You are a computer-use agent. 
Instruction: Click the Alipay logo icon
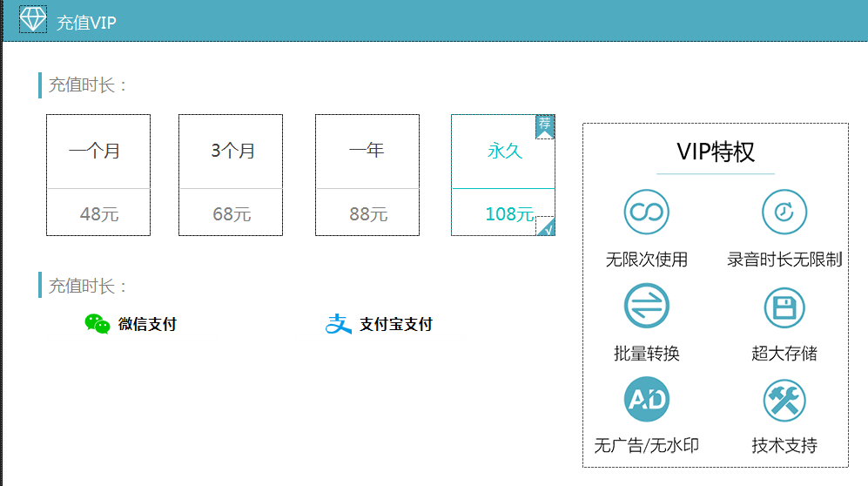coord(338,324)
